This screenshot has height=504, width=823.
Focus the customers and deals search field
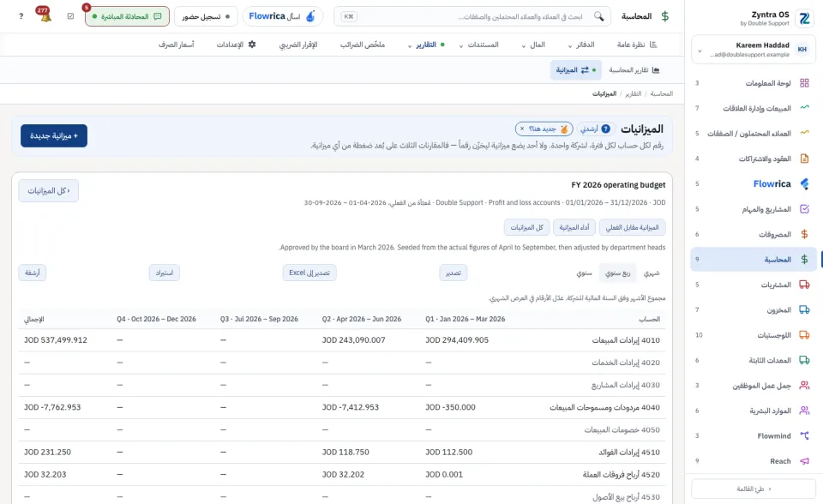coord(472,16)
